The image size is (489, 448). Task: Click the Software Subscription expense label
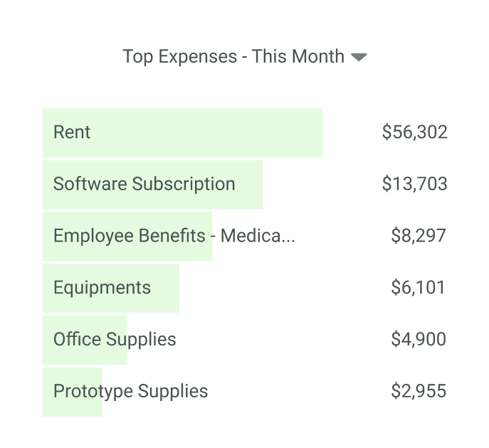[x=144, y=184]
